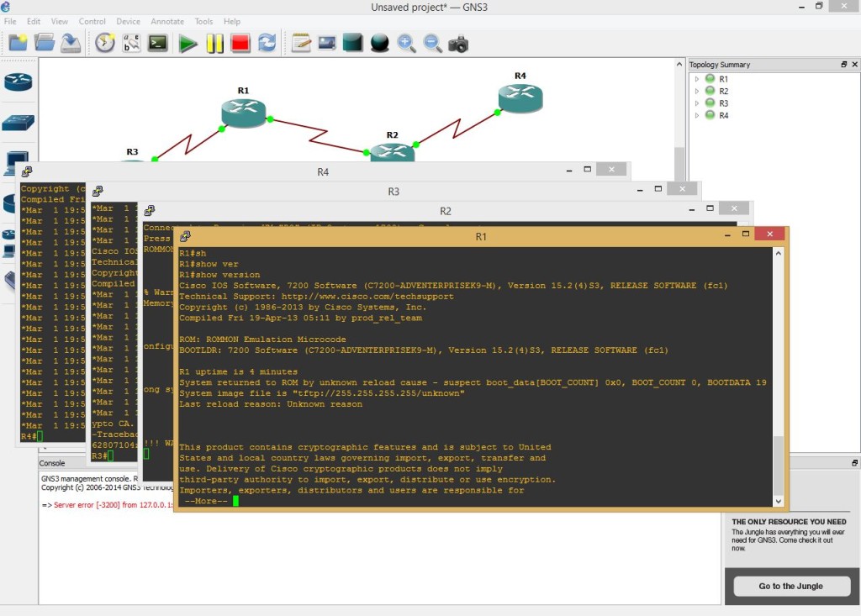Toggle the draw rectangle tool
861x616 pixels.
(352, 42)
